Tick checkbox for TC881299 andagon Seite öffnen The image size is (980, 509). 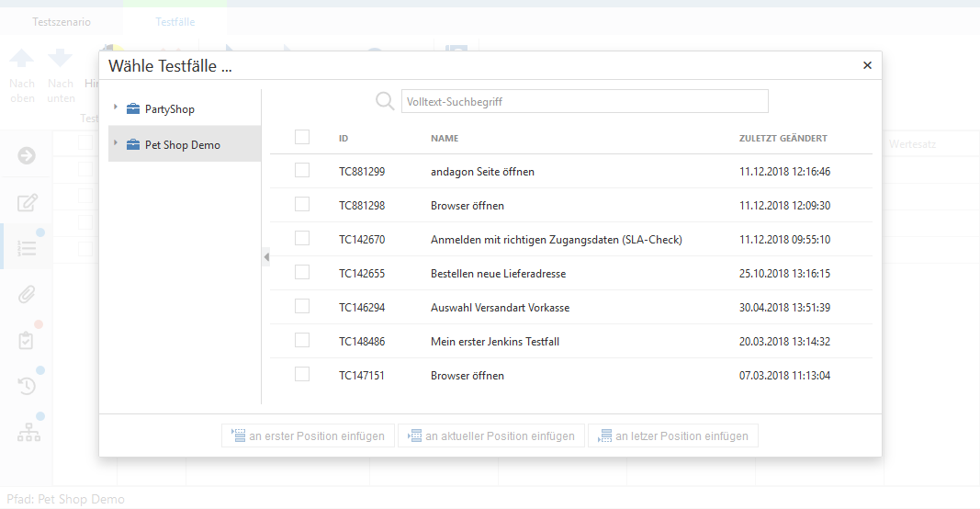coord(302,171)
